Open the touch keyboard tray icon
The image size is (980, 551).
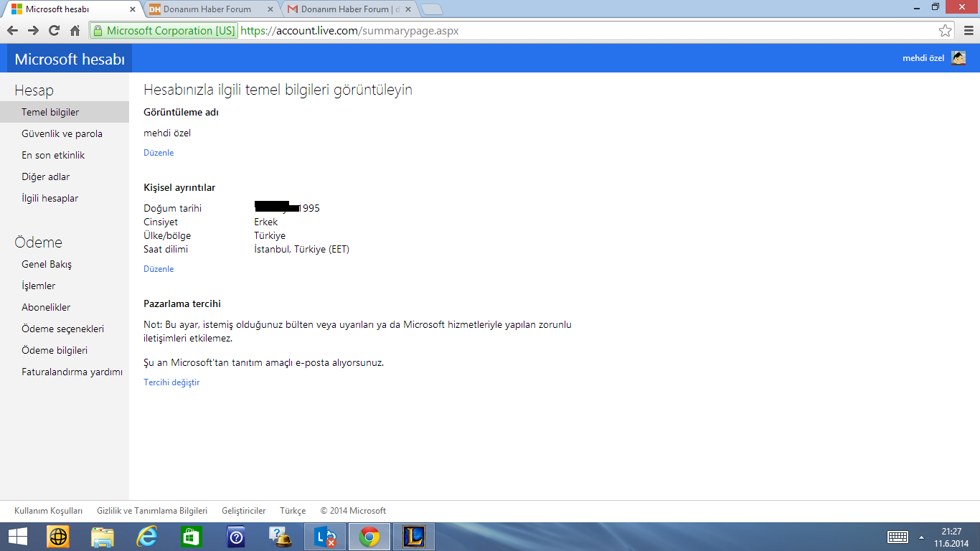pos(897,537)
